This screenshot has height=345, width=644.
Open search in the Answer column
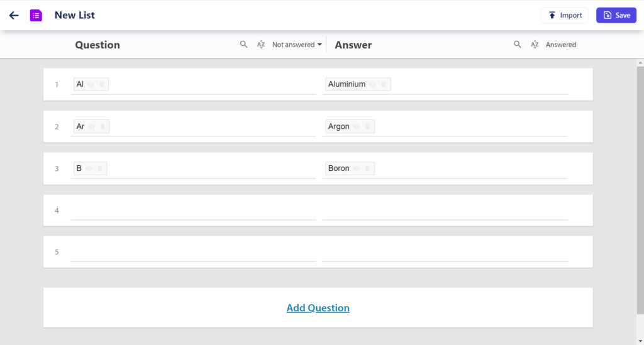pyautogui.click(x=517, y=45)
